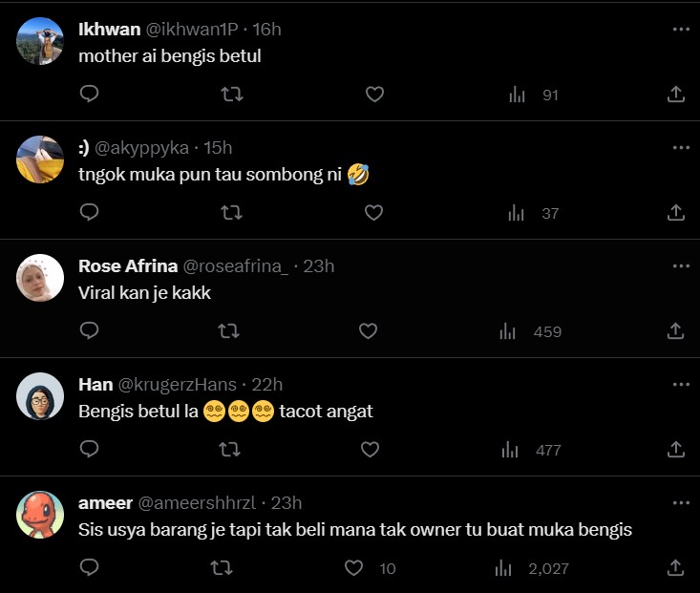Like Ikhwan's tweet
The width and height of the screenshot is (700, 593).
coord(374,94)
